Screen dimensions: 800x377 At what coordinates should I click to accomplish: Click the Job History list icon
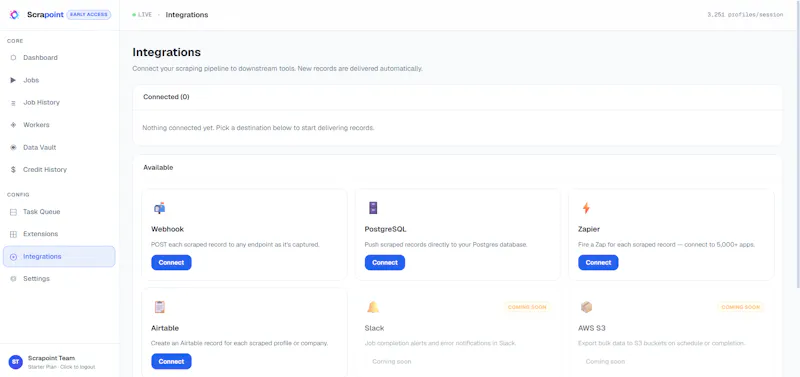(x=13, y=103)
